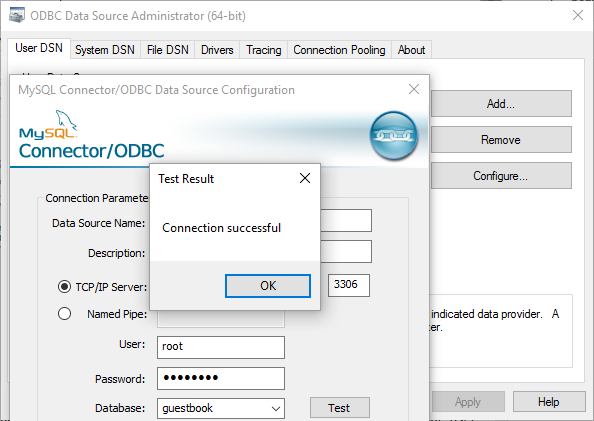Switch to the System DSN tab
This screenshot has width=594, height=421.
coord(105,50)
